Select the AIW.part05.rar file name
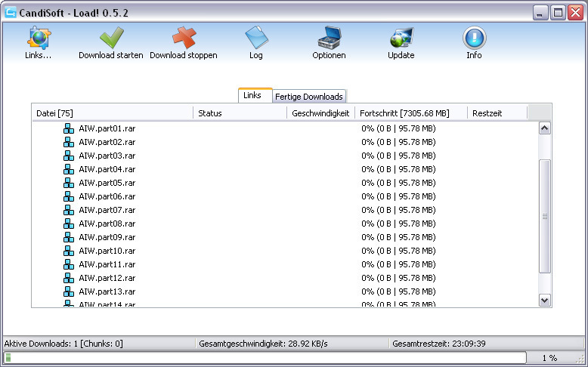The image size is (588, 367). pyautogui.click(x=107, y=183)
